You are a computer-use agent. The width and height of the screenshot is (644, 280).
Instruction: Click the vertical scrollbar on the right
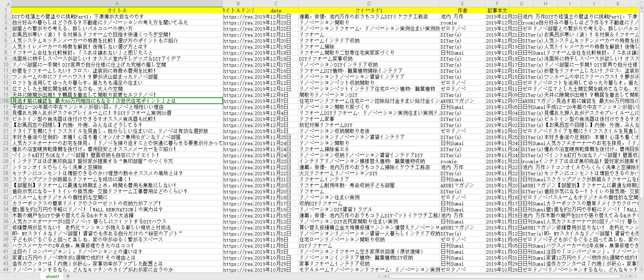tap(641, 134)
